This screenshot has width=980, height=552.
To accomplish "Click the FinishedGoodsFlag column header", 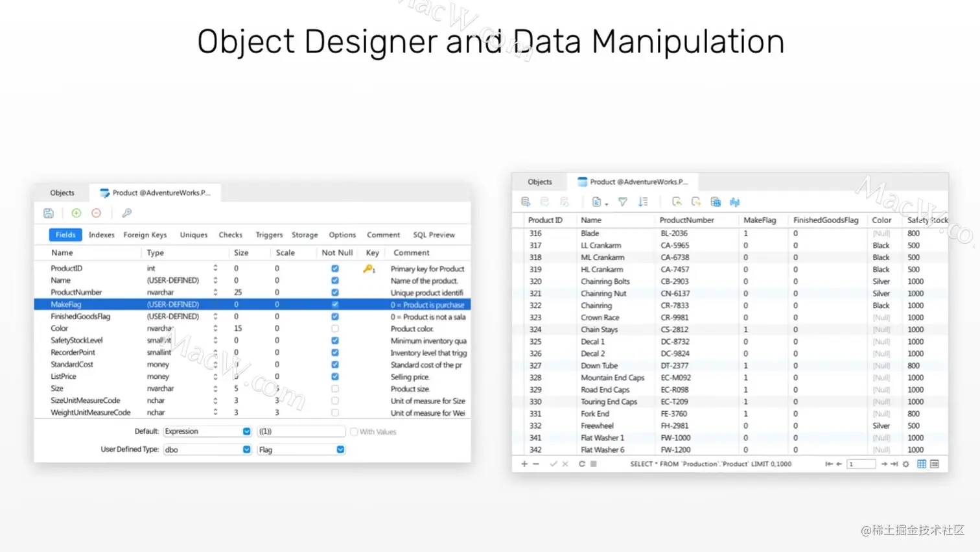I will tap(826, 220).
